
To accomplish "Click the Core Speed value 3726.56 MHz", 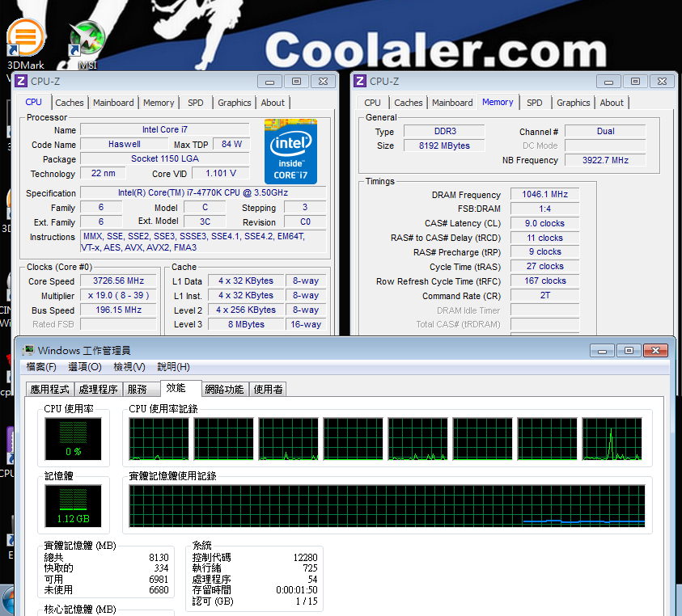I will pyautogui.click(x=118, y=281).
